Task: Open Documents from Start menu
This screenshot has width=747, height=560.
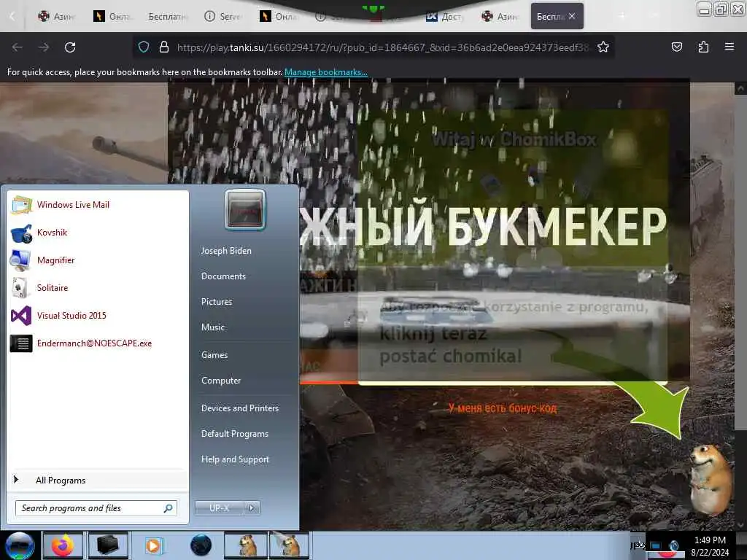Action: click(x=223, y=276)
